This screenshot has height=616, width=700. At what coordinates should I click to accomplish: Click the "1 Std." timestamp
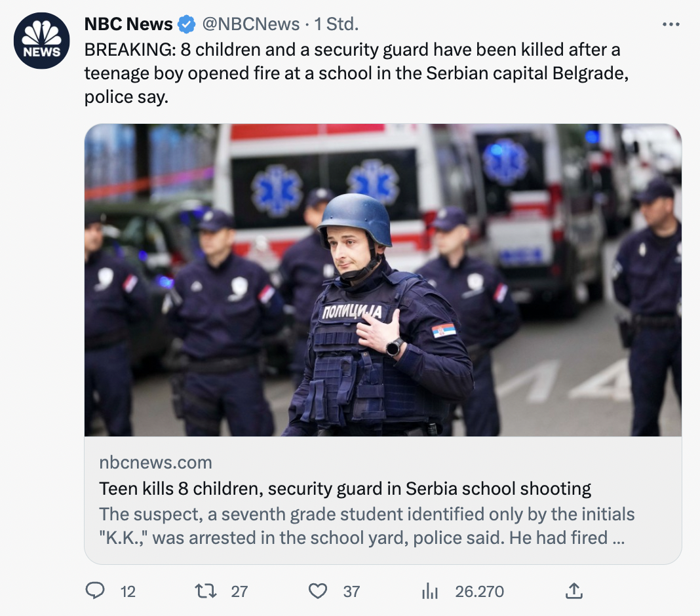[x=336, y=24]
